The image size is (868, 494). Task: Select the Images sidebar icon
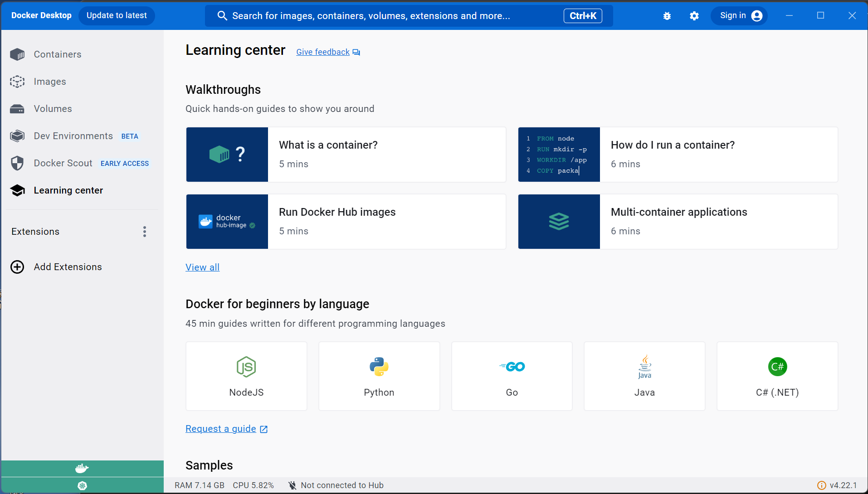[x=17, y=82]
